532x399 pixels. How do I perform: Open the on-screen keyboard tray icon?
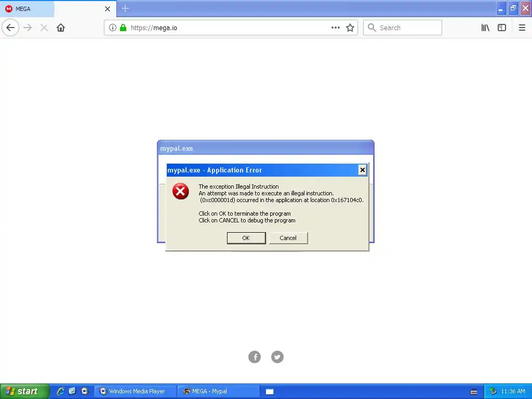click(x=474, y=392)
